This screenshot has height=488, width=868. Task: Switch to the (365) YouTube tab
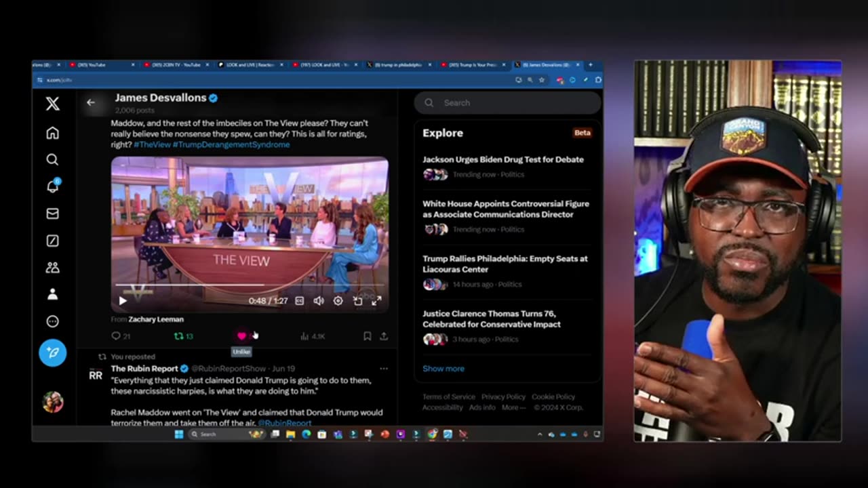point(102,65)
